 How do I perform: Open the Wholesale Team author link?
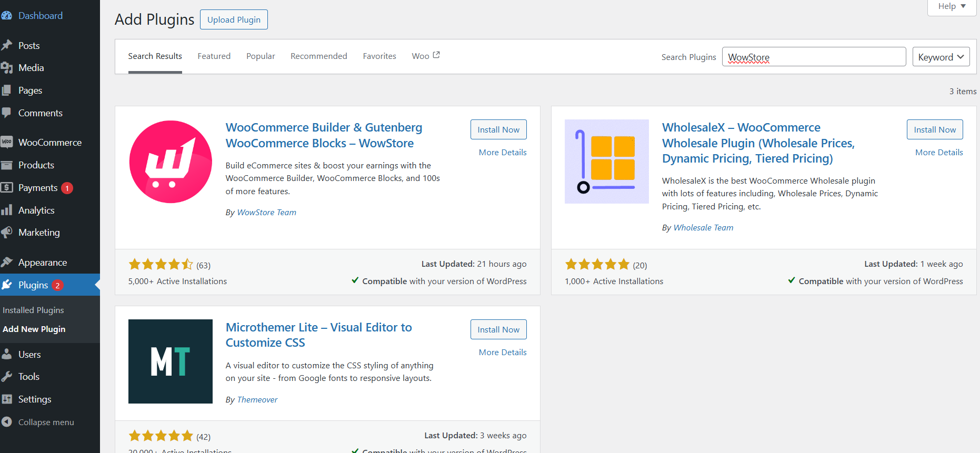(x=703, y=228)
